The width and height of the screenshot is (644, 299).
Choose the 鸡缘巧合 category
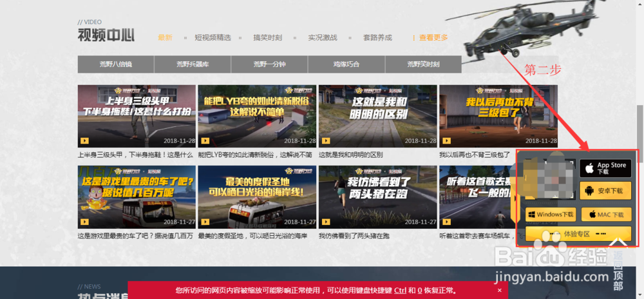point(346,64)
